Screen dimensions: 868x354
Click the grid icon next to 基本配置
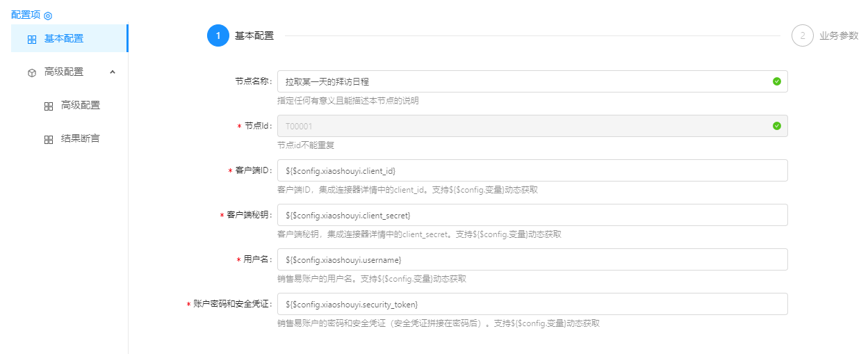pos(32,39)
